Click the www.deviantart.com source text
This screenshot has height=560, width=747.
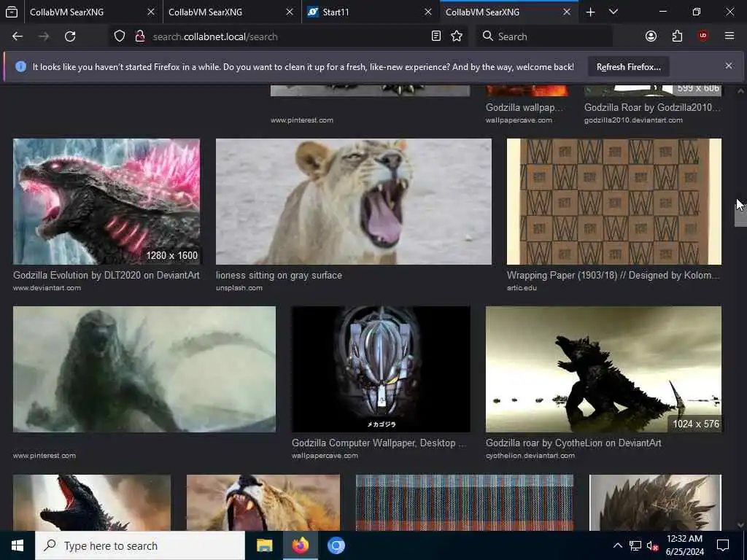(47, 287)
